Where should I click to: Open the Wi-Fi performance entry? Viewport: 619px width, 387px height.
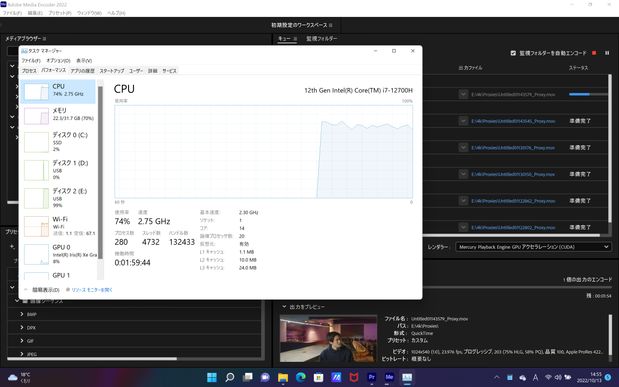click(58, 225)
